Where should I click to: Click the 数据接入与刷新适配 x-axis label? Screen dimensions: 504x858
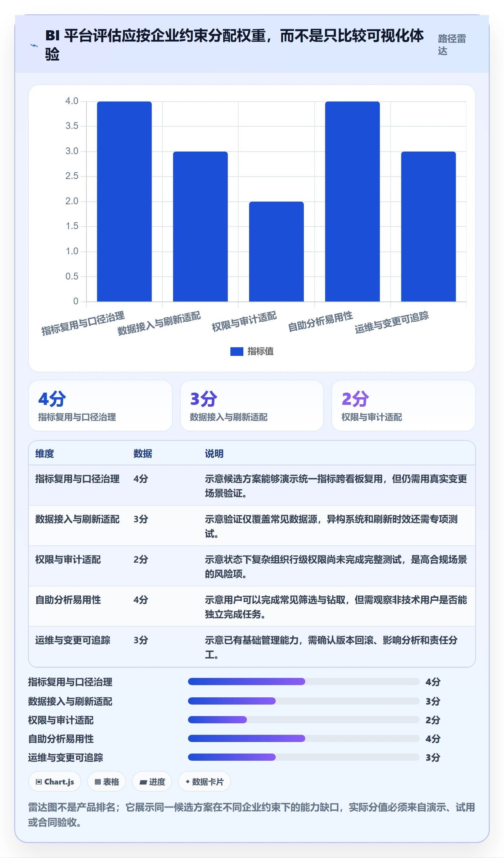pos(159,323)
